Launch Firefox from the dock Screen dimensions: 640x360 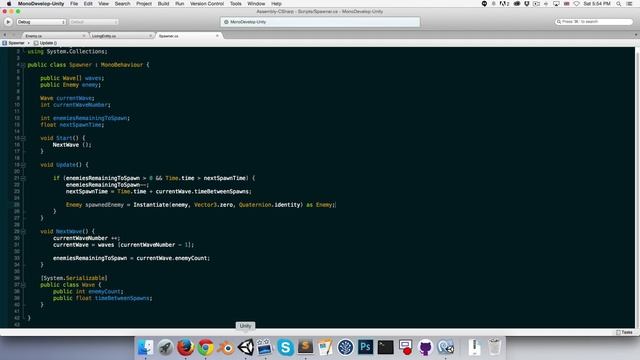click(x=185, y=347)
